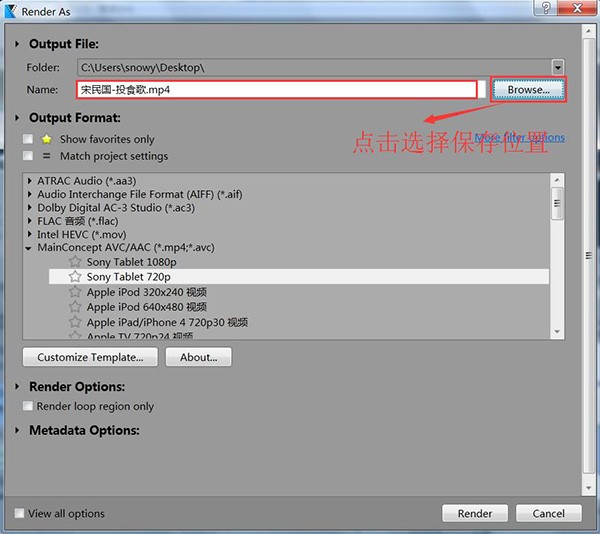Check Render loop region only
The image size is (600, 534).
[28, 406]
